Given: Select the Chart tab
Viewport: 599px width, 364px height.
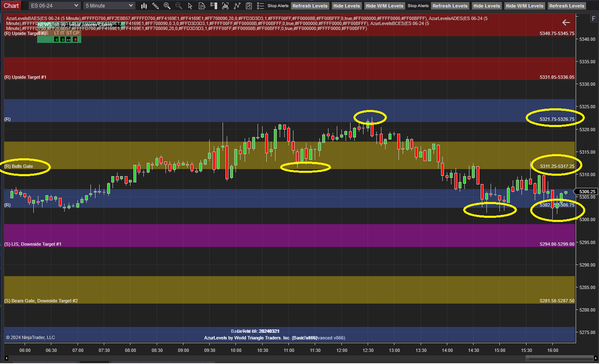Looking at the screenshot, I should pyautogui.click(x=11, y=6).
